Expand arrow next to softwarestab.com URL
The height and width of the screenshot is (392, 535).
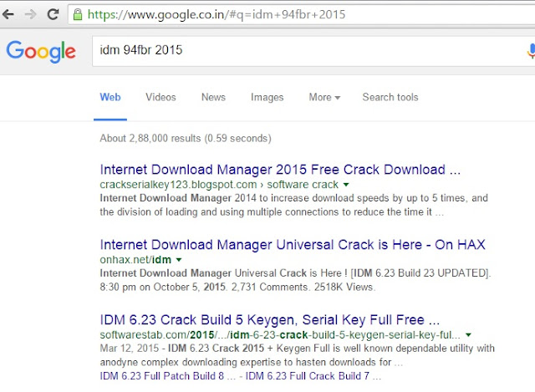[468, 335]
